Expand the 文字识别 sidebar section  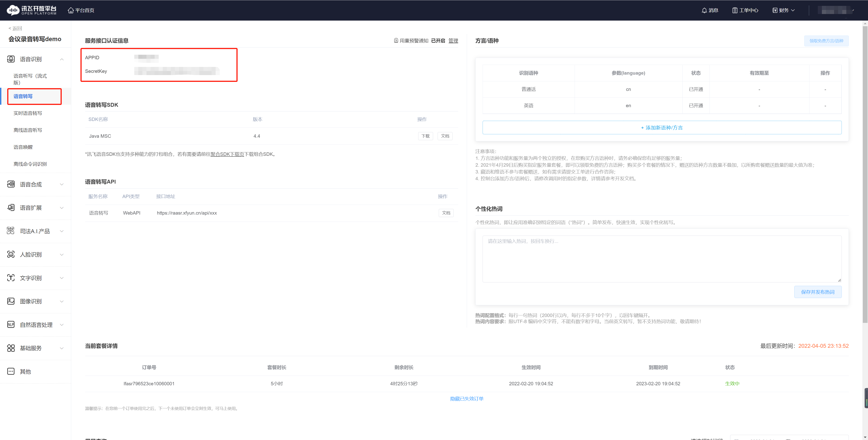pyautogui.click(x=62, y=278)
